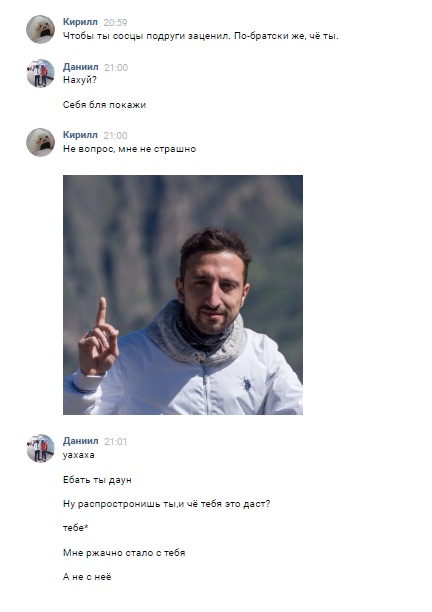432x612 pixels.
Task: Select the 21:01 timestamp on Даниил's message
Action: pyautogui.click(x=116, y=441)
